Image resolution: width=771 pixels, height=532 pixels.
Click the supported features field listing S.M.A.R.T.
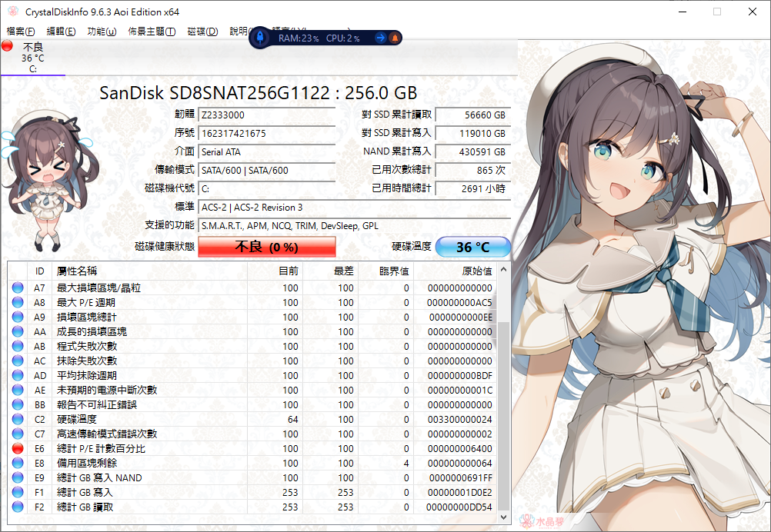[355, 226]
